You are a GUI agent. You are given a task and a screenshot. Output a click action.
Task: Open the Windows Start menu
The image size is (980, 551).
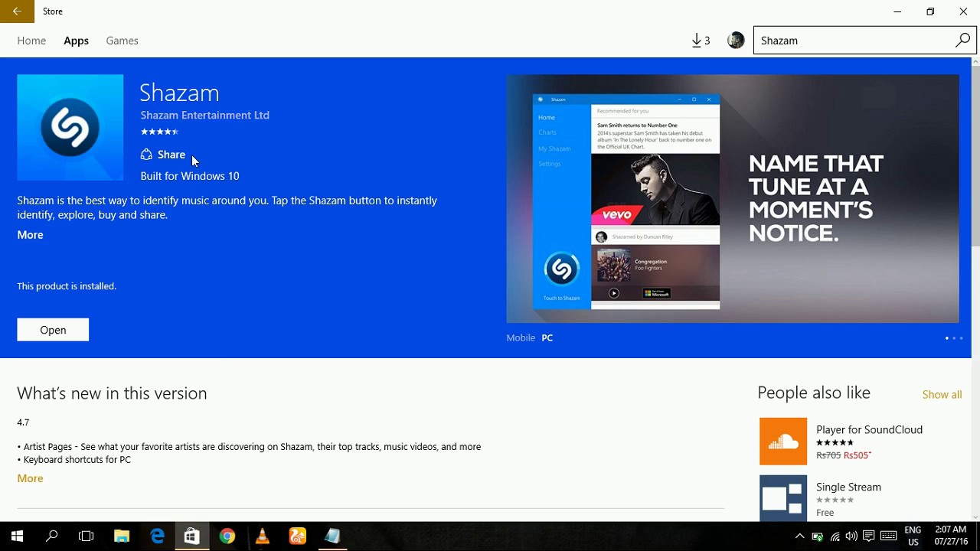17,536
